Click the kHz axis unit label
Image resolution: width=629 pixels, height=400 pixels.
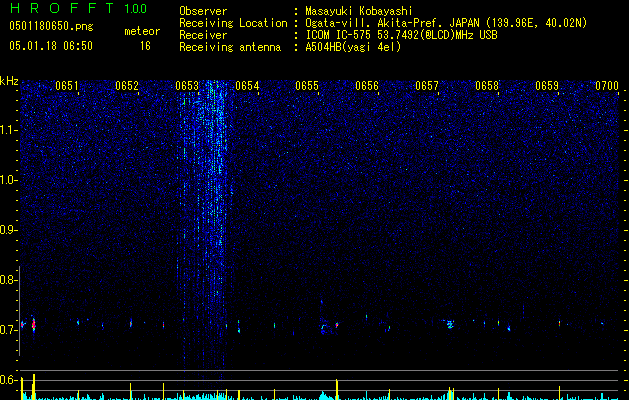pyautogui.click(x=9, y=81)
